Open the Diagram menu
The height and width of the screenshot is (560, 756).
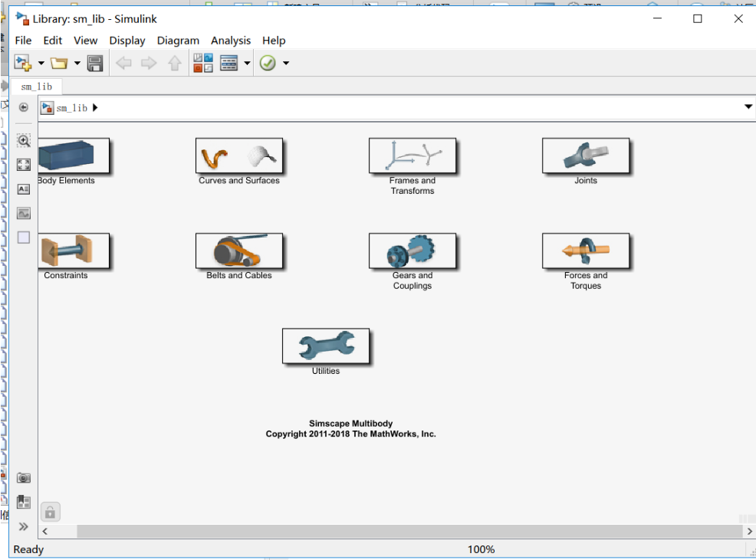pyautogui.click(x=178, y=41)
